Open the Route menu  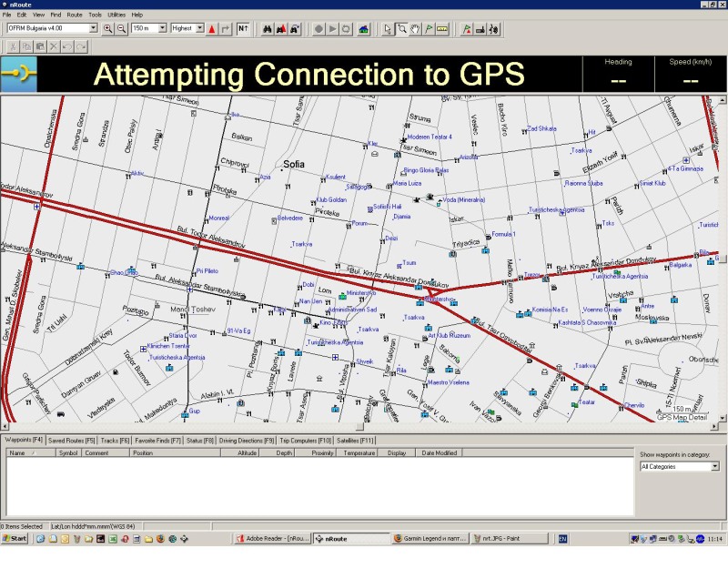75,15
